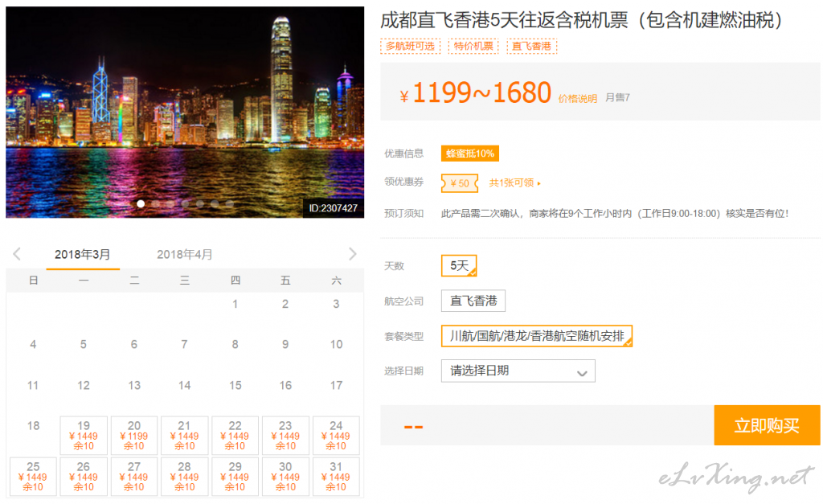Click the 月售7 sales text

617,97
